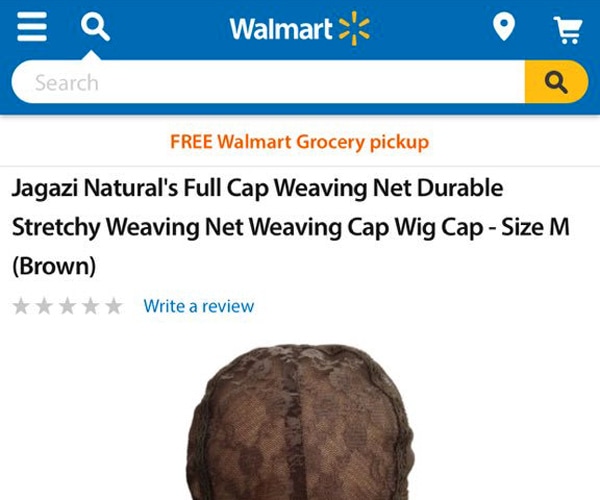Focus the Search text field
600x500 pixels.
tap(268, 81)
